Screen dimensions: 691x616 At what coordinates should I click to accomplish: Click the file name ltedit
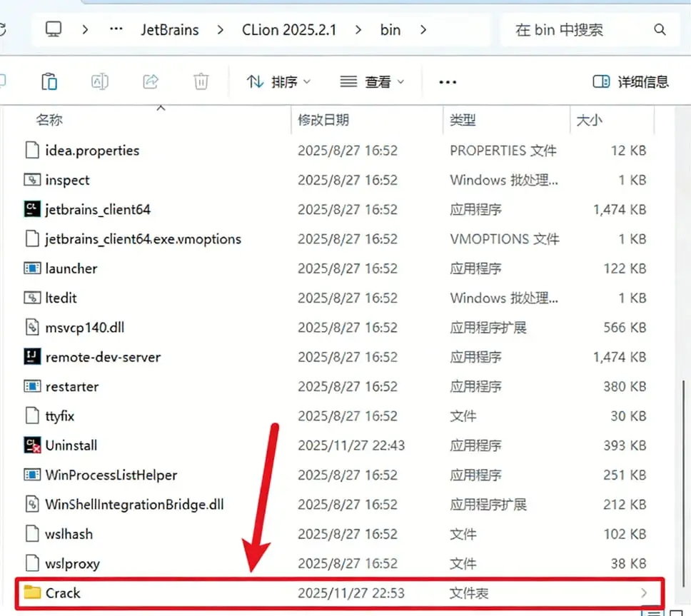pos(61,298)
